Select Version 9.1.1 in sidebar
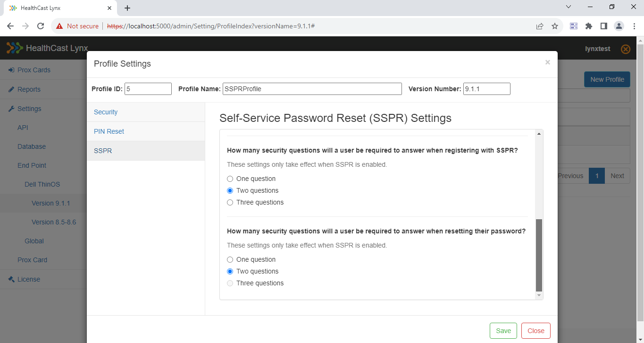Image resolution: width=644 pixels, height=343 pixels. click(x=51, y=203)
